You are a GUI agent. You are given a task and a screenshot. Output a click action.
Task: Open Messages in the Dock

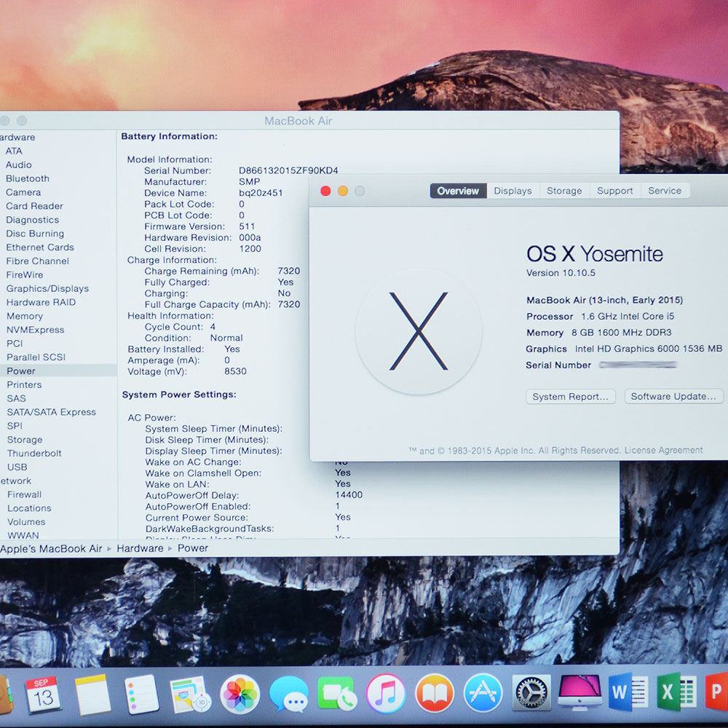pos(289,694)
